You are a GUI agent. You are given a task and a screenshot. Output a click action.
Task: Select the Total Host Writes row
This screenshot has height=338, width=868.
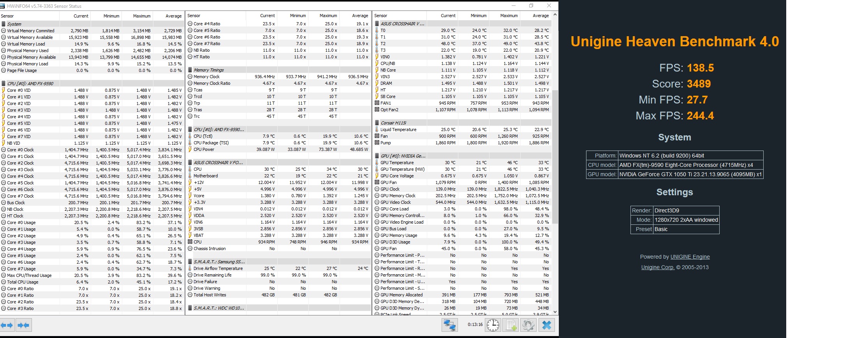pos(278,295)
